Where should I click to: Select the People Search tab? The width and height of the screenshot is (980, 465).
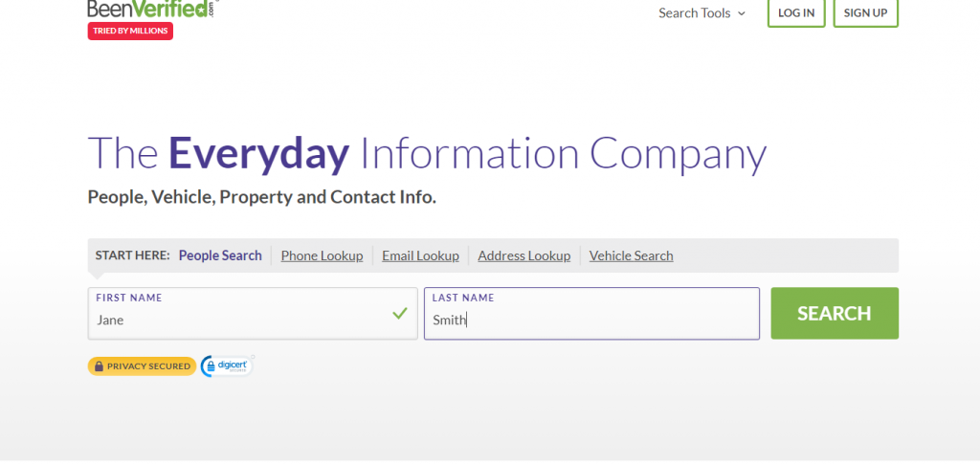[220, 255]
